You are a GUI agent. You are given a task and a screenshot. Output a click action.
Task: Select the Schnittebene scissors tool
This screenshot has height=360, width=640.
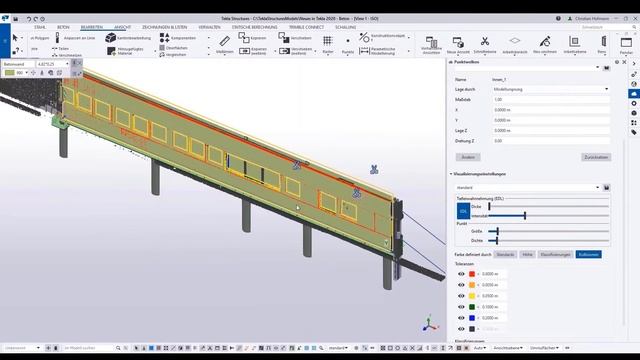point(485,44)
